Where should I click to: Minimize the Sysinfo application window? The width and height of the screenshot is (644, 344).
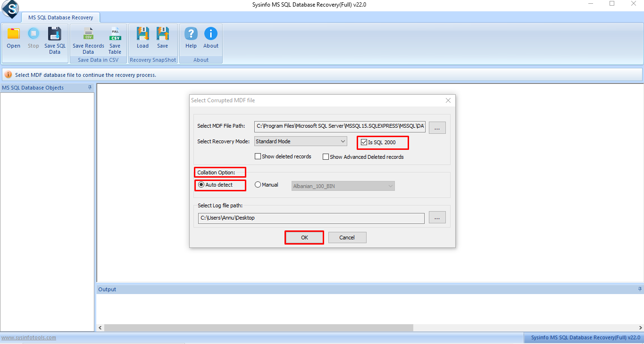(x=591, y=4)
